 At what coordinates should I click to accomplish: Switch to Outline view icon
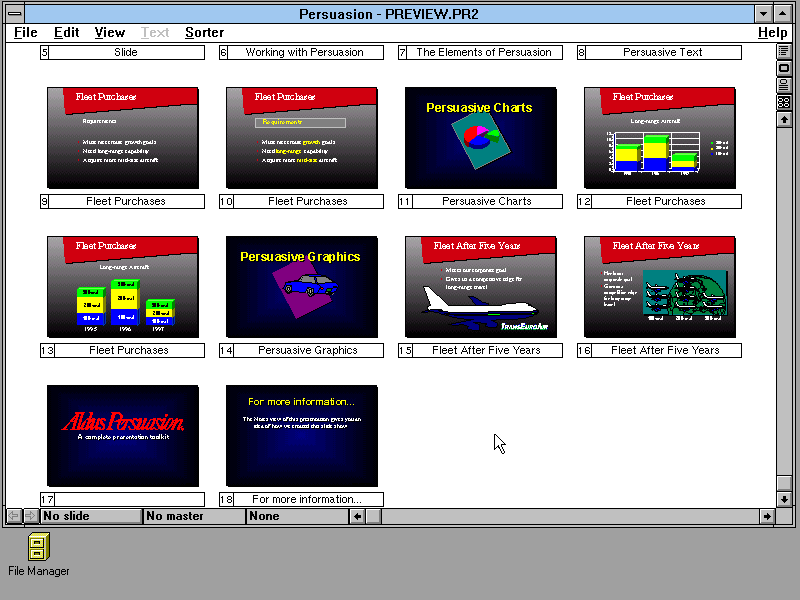[784, 53]
